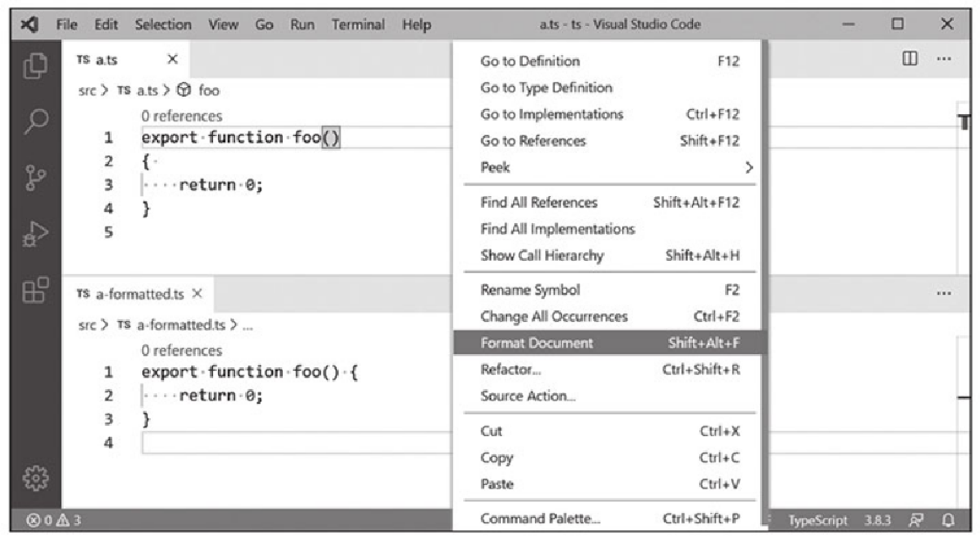Expand the Peek submenu

click(609, 167)
